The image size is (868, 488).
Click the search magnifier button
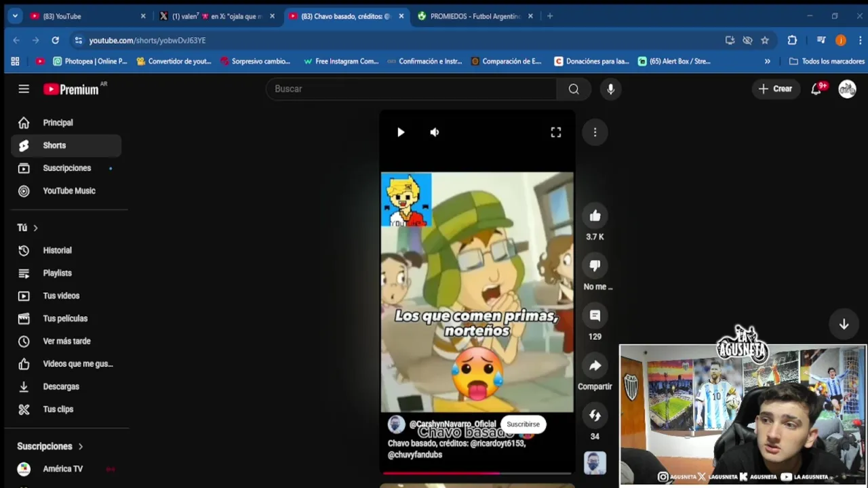click(574, 89)
